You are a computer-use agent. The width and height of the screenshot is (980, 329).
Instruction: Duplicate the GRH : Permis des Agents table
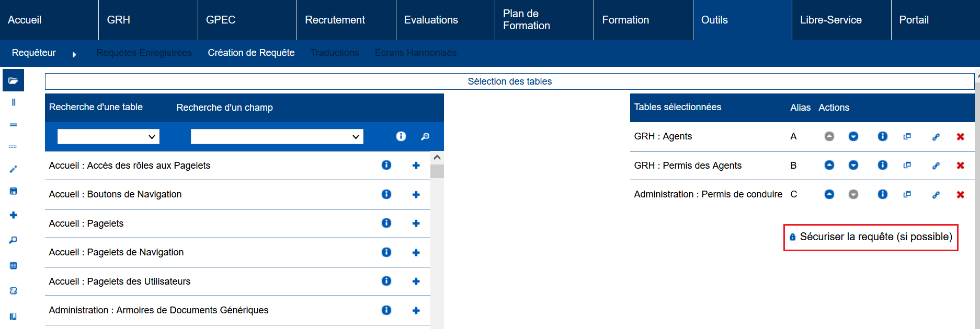point(907,166)
